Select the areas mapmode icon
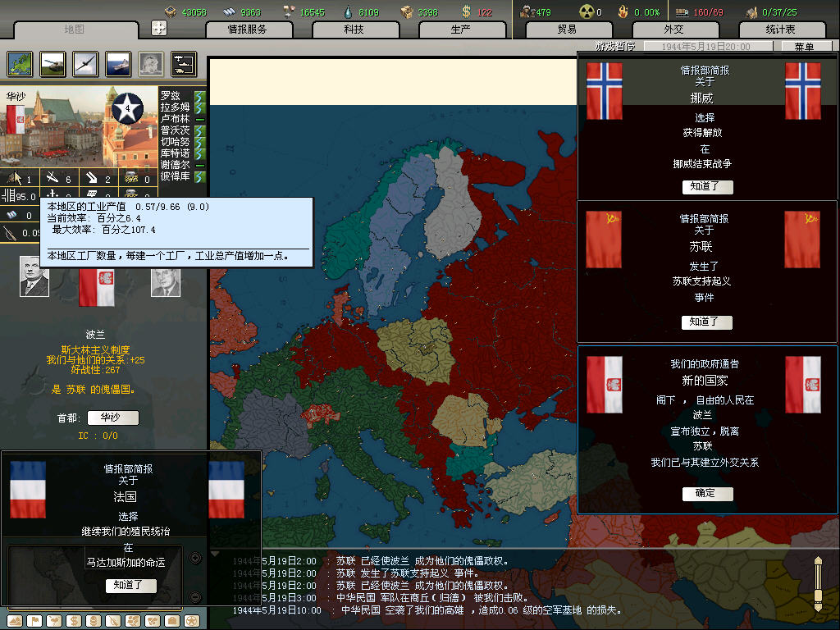 pos(153,621)
